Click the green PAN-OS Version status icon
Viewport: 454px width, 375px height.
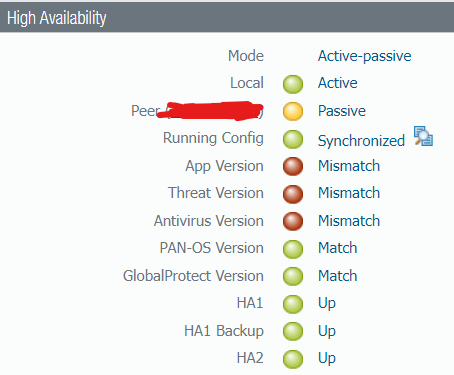(x=293, y=249)
